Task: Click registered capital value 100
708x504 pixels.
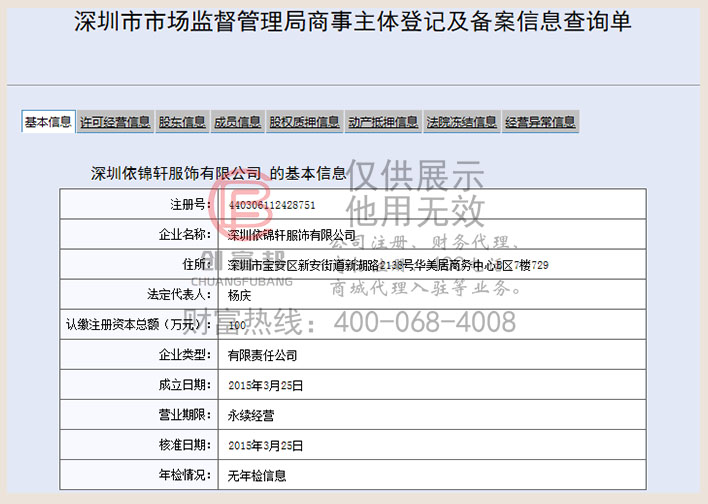Action: pyautogui.click(x=237, y=325)
